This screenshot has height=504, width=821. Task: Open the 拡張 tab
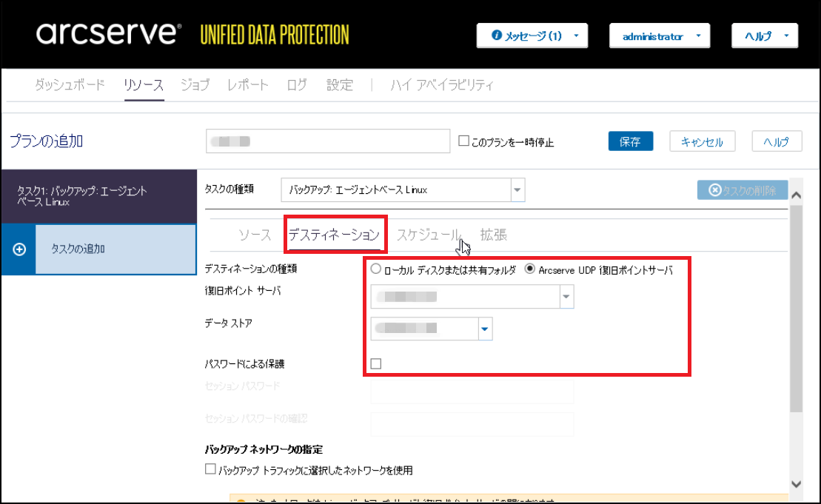[x=493, y=235]
